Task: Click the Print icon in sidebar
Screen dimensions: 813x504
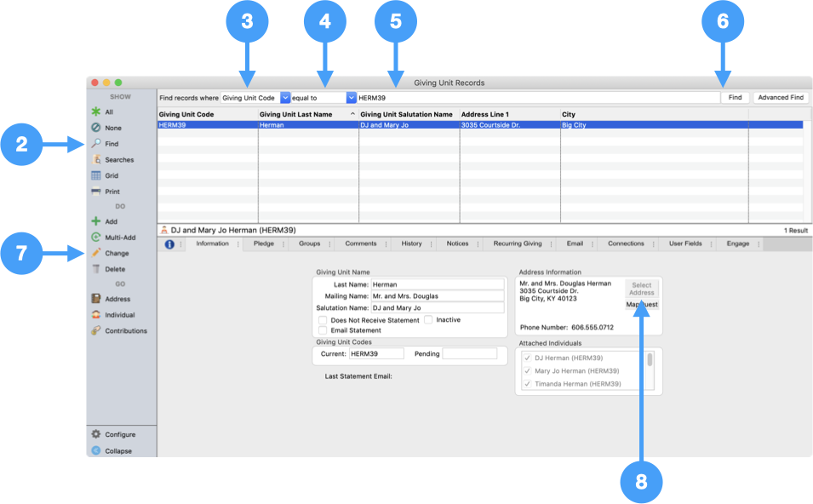Action: click(96, 192)
